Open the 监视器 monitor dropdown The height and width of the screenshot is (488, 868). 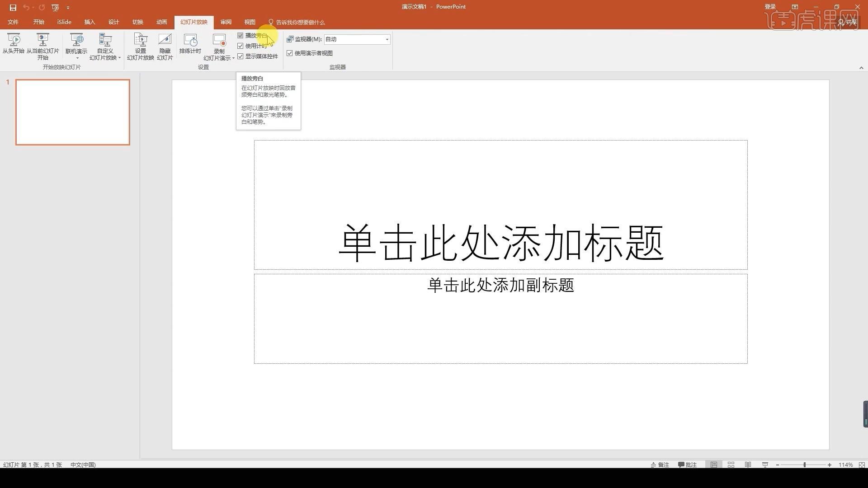click(x=387, y=39)
